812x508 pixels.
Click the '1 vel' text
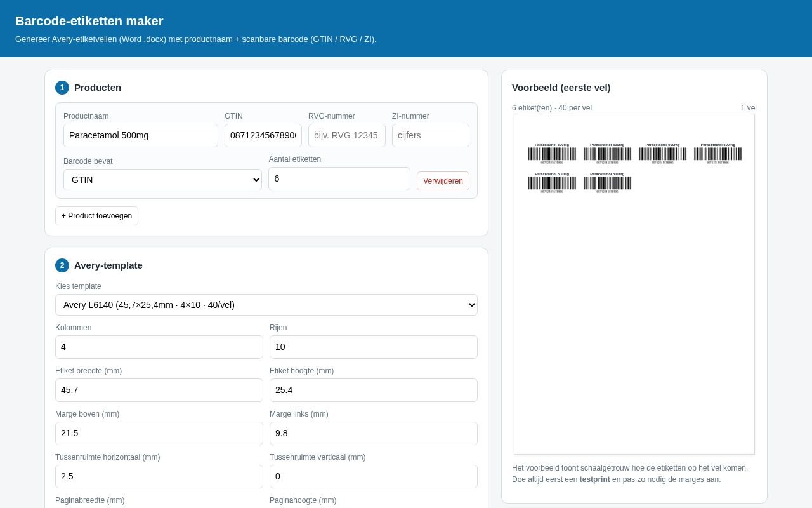[x=749, y=108]
